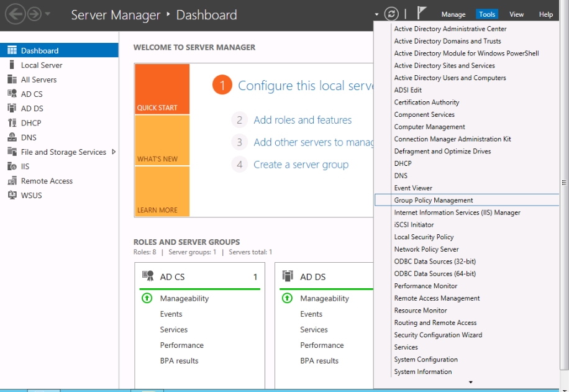Open the Manage menu
This screenshot has height=392, width=569.
point(453,14)
